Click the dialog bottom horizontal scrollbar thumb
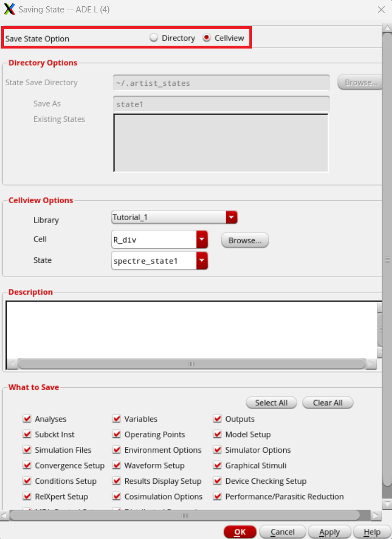392x539 pixels. tap(184, 515)
